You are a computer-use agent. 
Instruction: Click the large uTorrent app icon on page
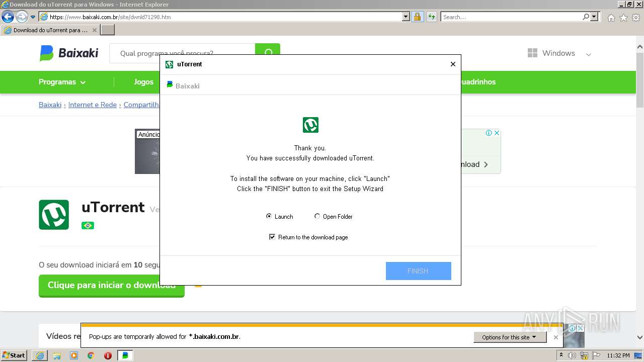coord(54,215)
